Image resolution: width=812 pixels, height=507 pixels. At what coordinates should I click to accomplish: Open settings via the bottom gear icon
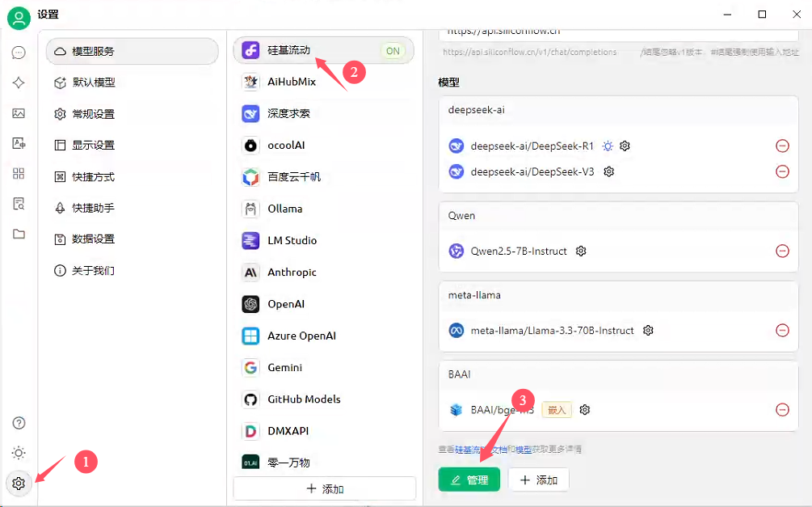point(19,484)
